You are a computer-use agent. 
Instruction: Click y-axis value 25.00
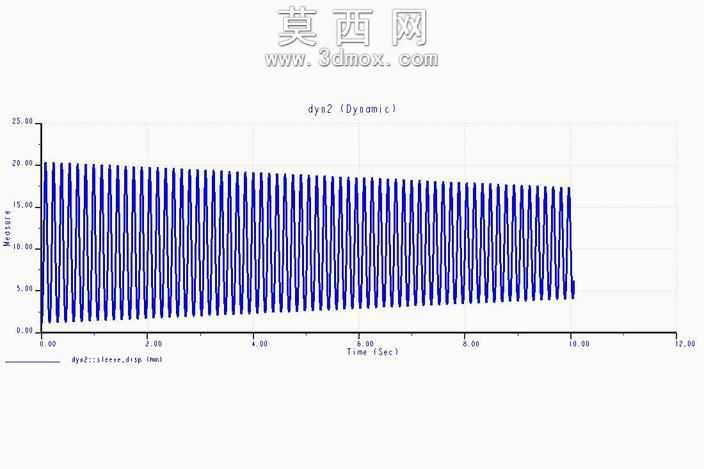point(22,122)
